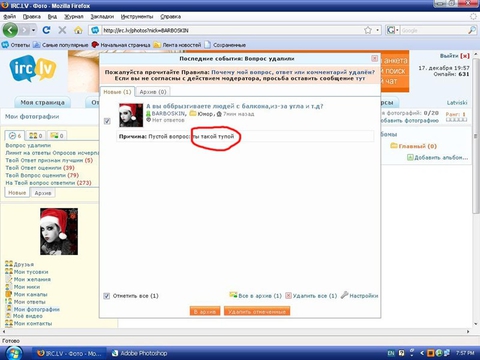Click На Твой вопрос ответили (273)

[x=48, y=183]
